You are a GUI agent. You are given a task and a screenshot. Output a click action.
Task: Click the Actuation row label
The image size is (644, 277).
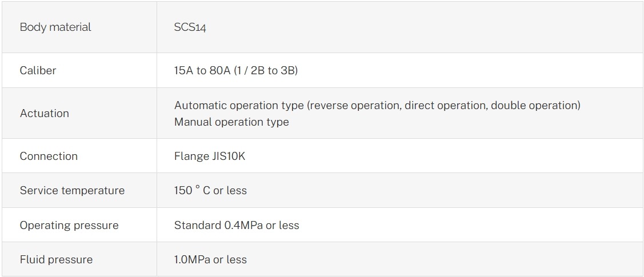[44, 114]
